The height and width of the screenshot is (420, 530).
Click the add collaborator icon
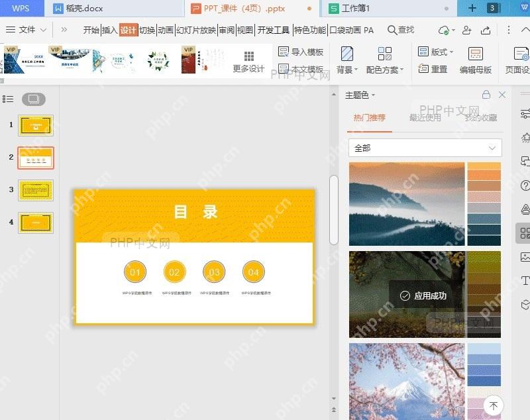pyautogui.click(x=467, y=30)
